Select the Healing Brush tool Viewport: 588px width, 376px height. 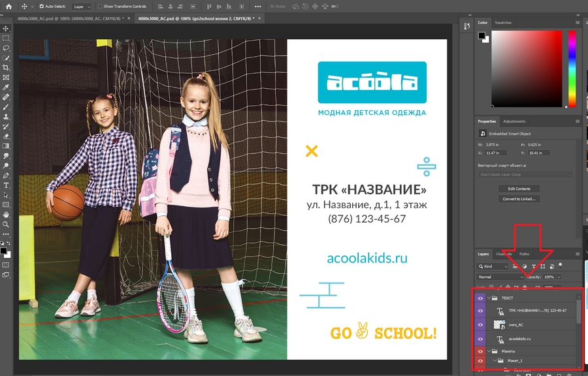(x=6, y=97)
